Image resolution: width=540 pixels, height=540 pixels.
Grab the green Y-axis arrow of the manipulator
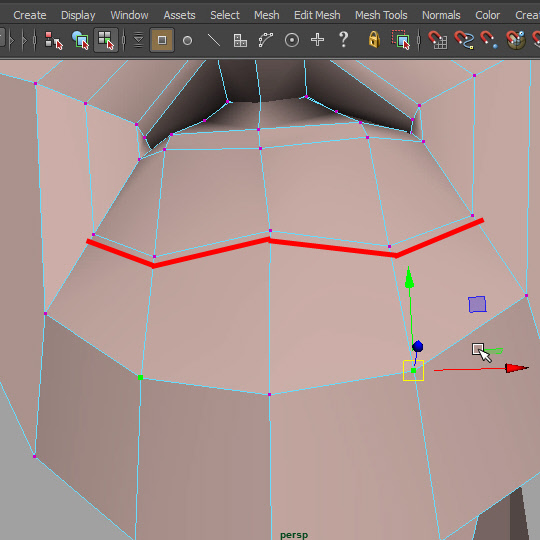pyautogui.click(x=409, y=278)
